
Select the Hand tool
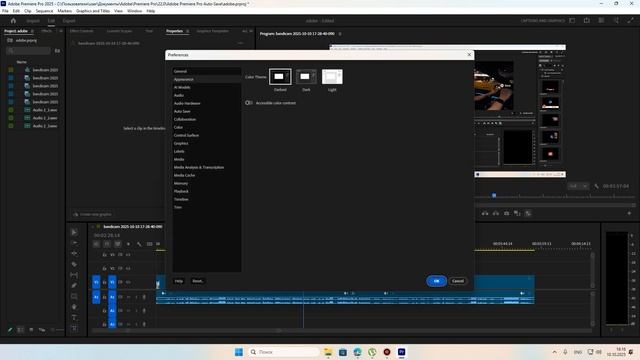[x=74, y=307]
